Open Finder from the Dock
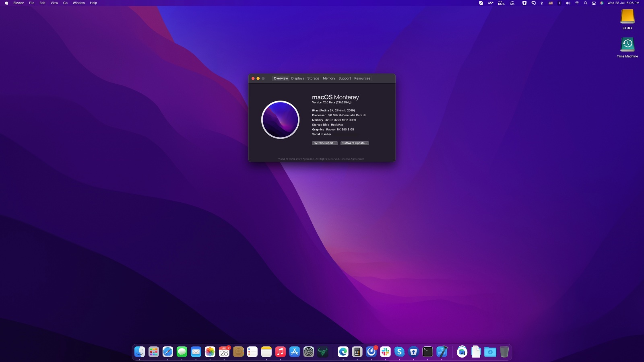Image resolution: width=644 pixels, height=362 pixels. [x=140, y=352]
